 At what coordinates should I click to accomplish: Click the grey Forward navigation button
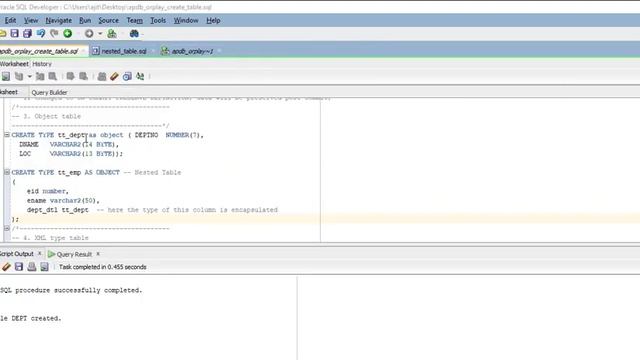pyautogui.click(x=89, y=33)
